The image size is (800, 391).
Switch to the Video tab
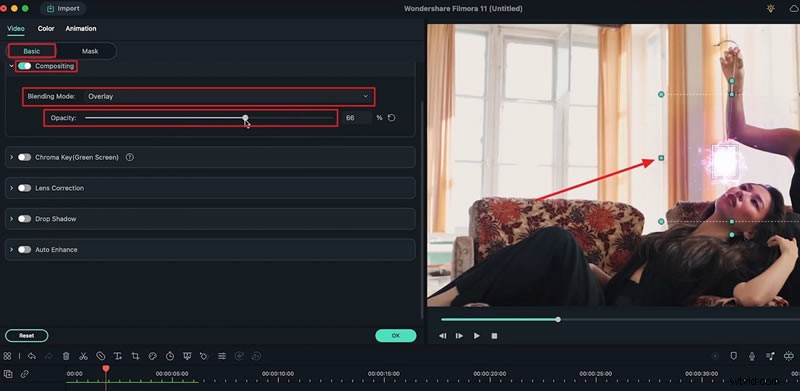pyautogui.click(x=16, y=29)
